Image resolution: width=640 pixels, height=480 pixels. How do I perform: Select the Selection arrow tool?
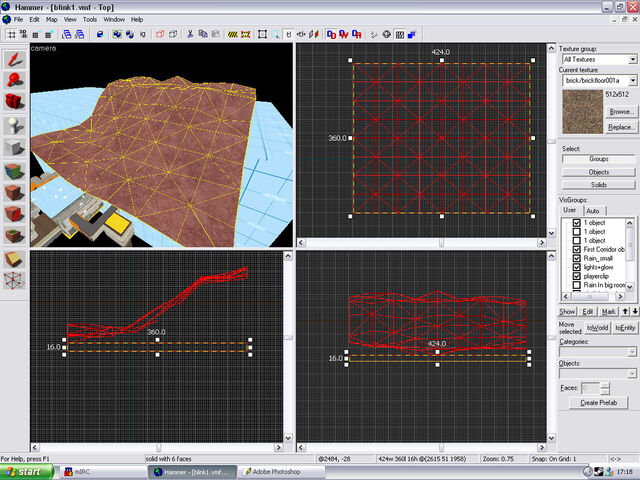pos(15,60)
